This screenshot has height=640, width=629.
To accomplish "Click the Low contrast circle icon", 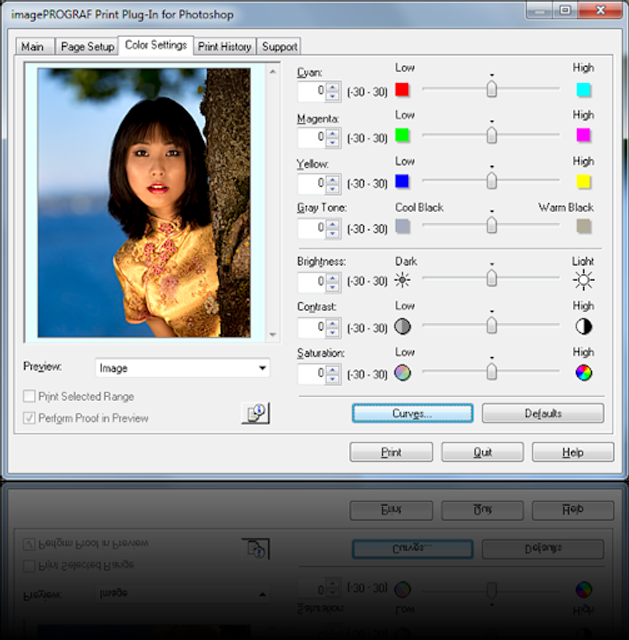I will point(402,327).
